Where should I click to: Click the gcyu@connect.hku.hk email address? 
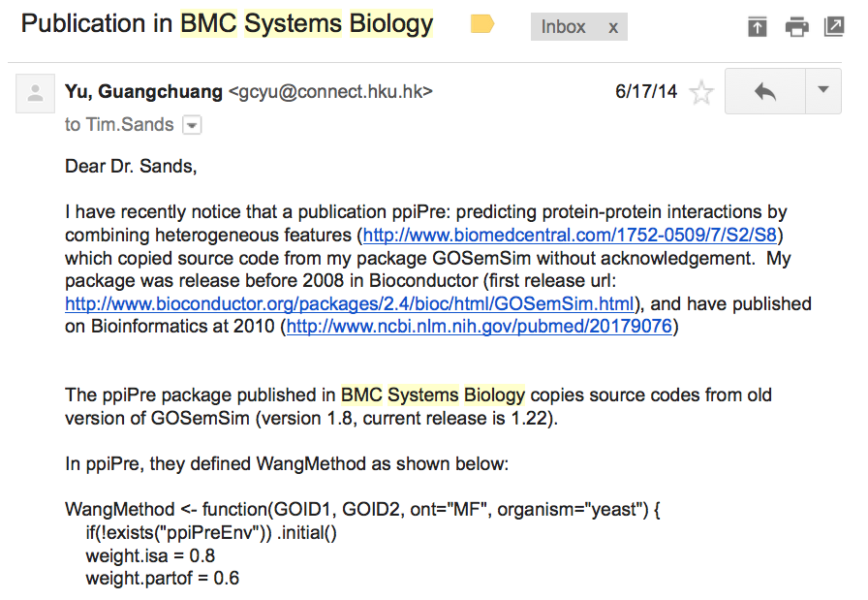(x=330, y=91)
